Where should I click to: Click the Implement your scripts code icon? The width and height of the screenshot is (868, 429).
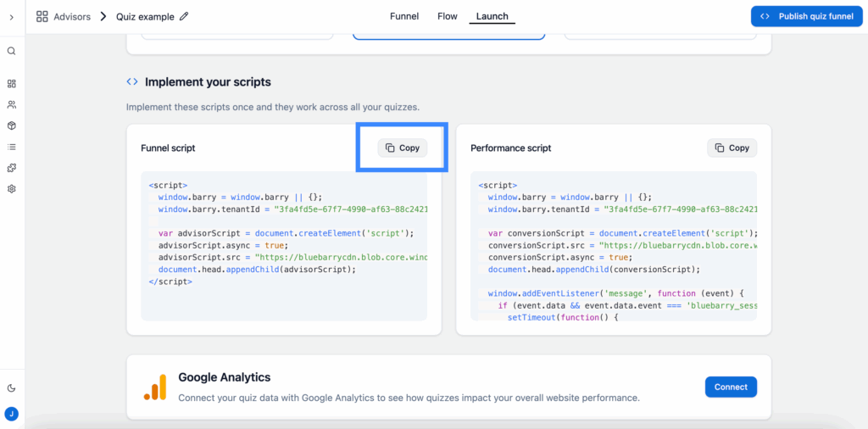[132, 82]
